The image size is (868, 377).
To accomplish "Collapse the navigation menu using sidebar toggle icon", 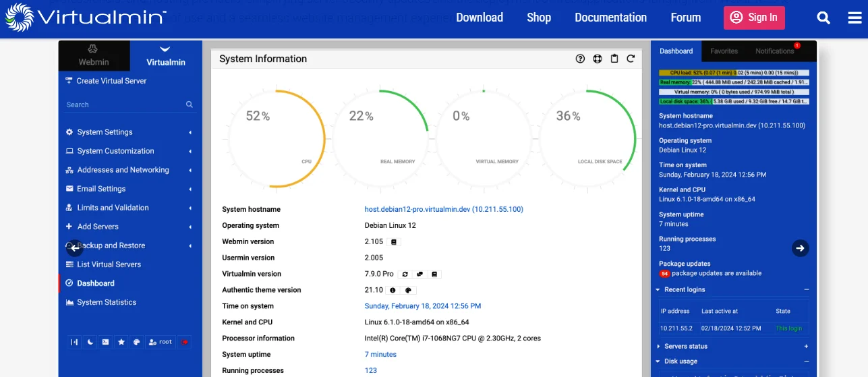I will click(75, 342).
